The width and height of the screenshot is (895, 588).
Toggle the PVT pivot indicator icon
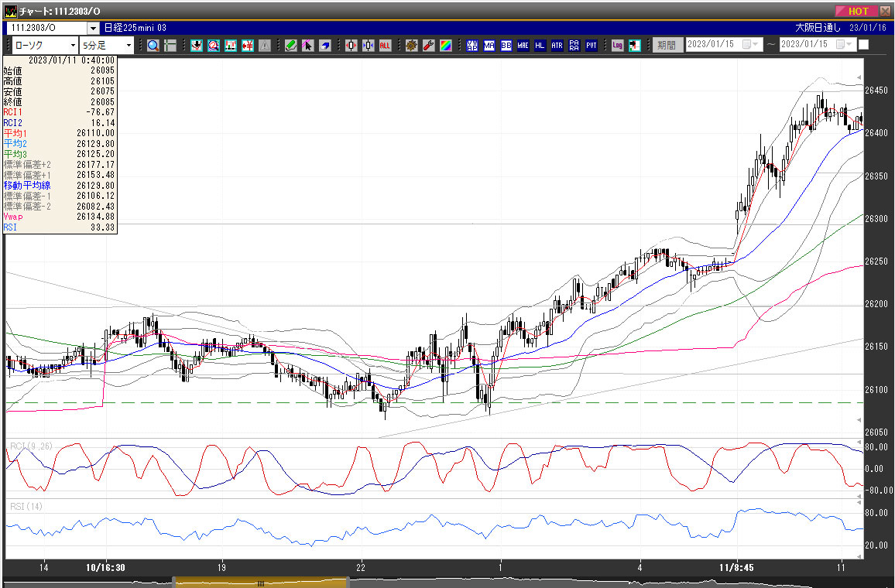(x=592, y=46)
